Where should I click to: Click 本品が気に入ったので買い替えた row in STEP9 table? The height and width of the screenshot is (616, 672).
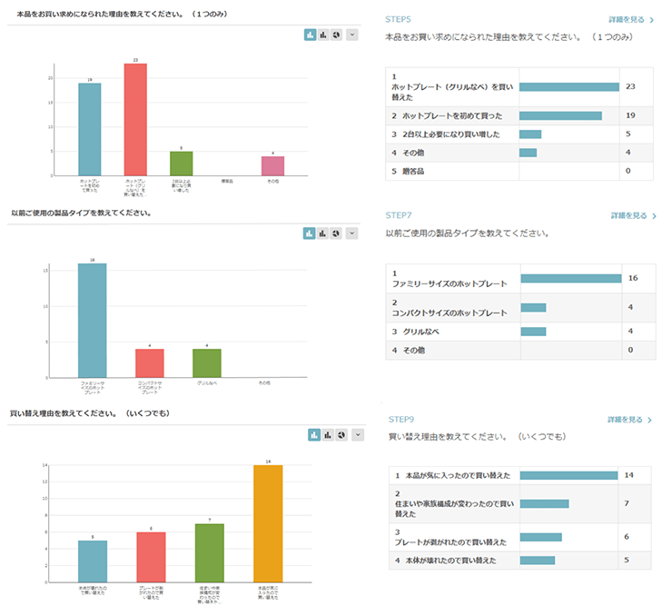click(455, 475)
